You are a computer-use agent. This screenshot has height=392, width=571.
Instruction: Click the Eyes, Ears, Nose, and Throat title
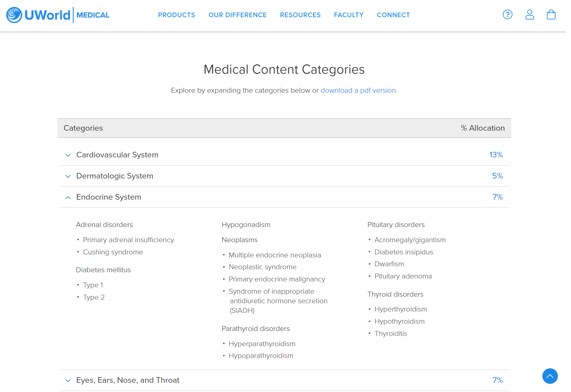pos(128,380)
